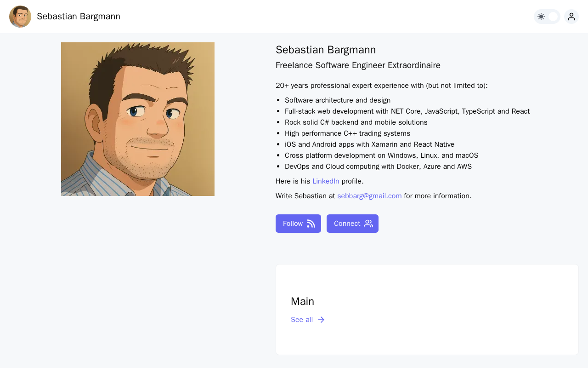Open the See all link
588x368 pixels.
pos(302,320)
